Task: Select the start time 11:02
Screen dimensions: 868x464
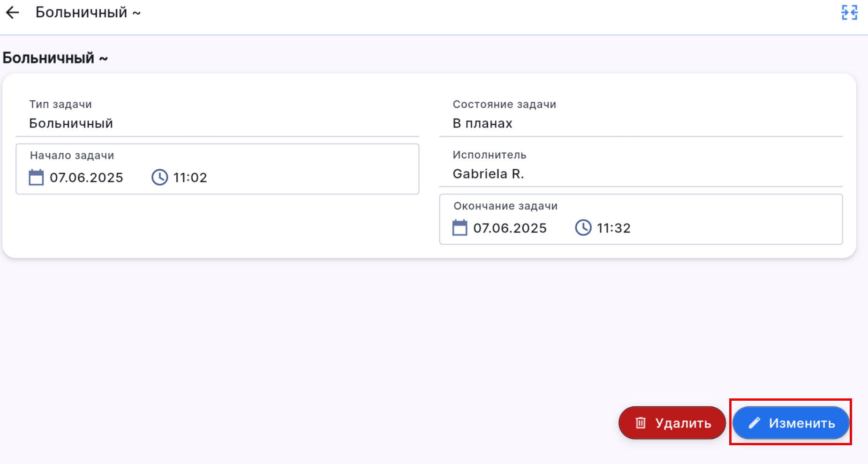Action: coord(190,178)
